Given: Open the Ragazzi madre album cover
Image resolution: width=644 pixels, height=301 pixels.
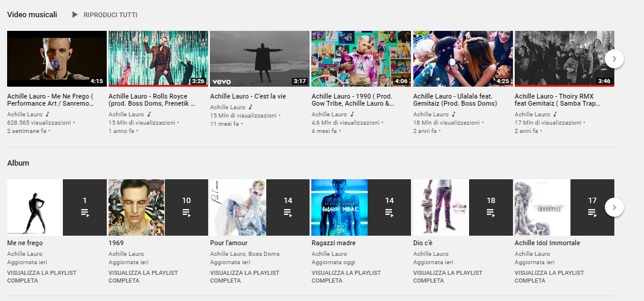Looking at the screenshot, I should (x=339, y=207).
